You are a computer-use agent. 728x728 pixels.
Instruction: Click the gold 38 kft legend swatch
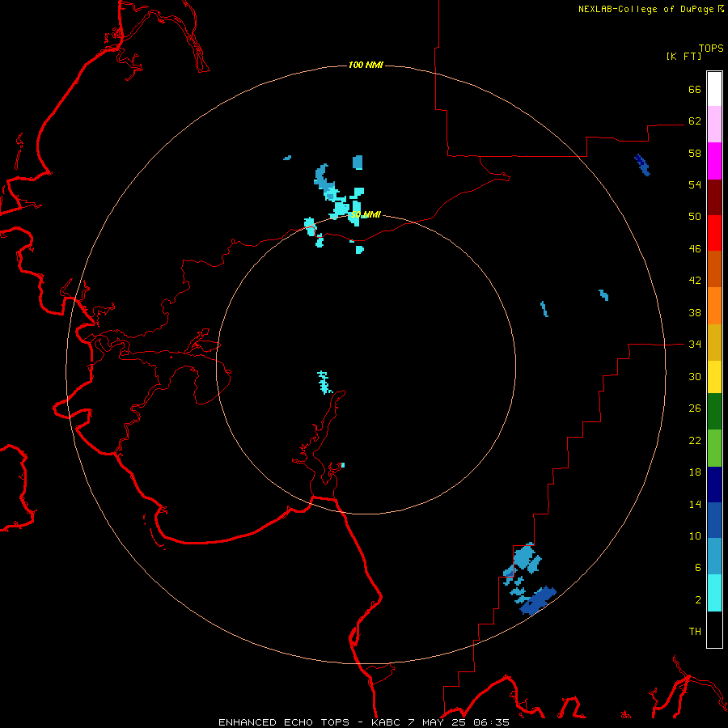coord(714,341)
